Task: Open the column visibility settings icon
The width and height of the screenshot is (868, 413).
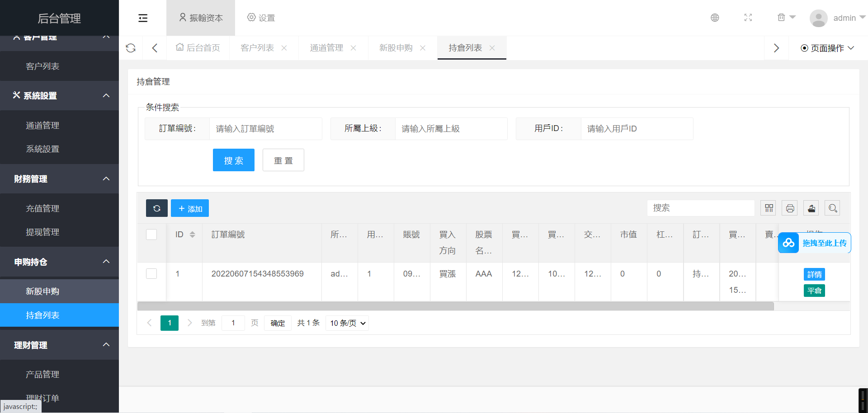Action: [769, 208]
